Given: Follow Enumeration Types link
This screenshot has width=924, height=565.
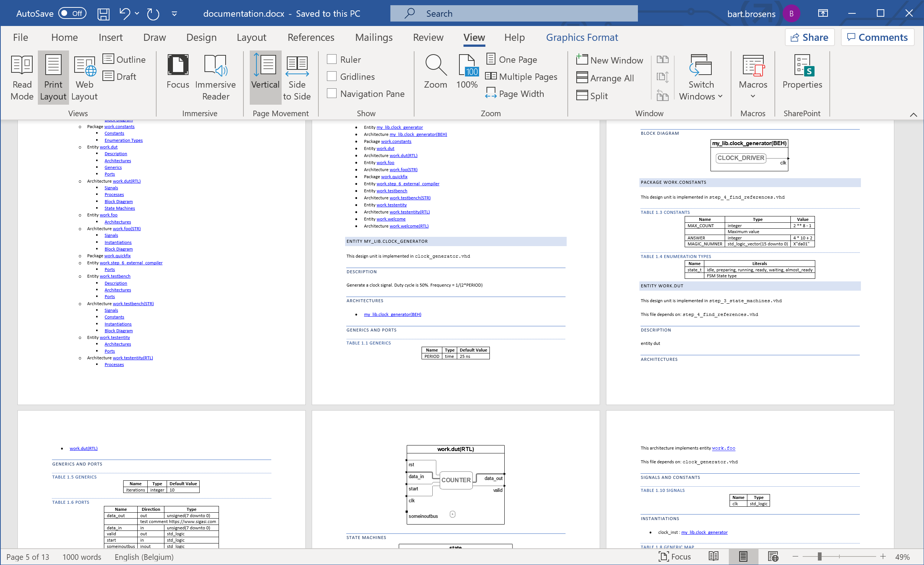Looking at the screenshot, I should (123, 140).
